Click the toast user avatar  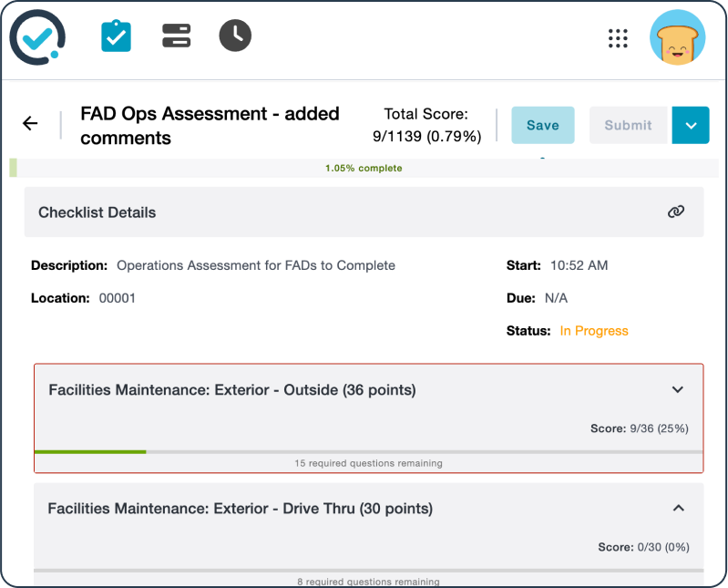pos(677,38)
